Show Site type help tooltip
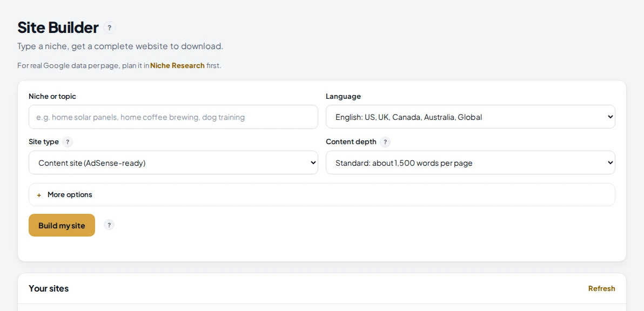This screenshot has height=311, width=644. (x=68, y=142)
